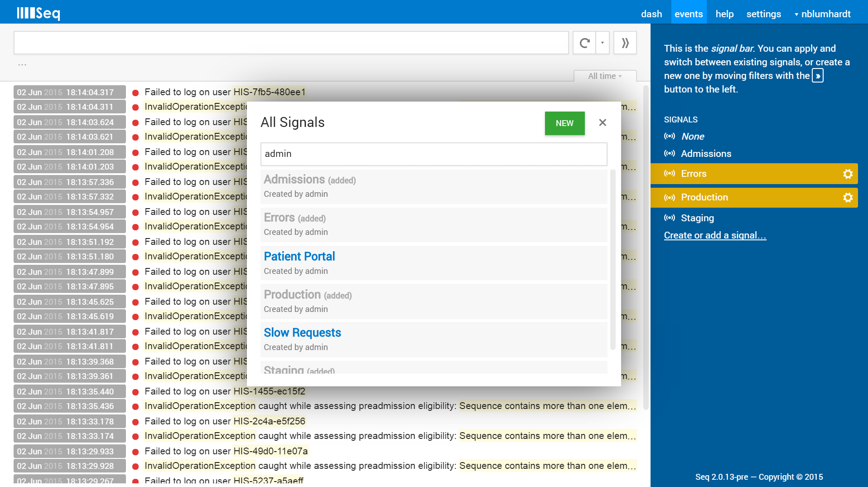Click the broadcast icon next to Production
868x487 pixels.
pos(670,197)
